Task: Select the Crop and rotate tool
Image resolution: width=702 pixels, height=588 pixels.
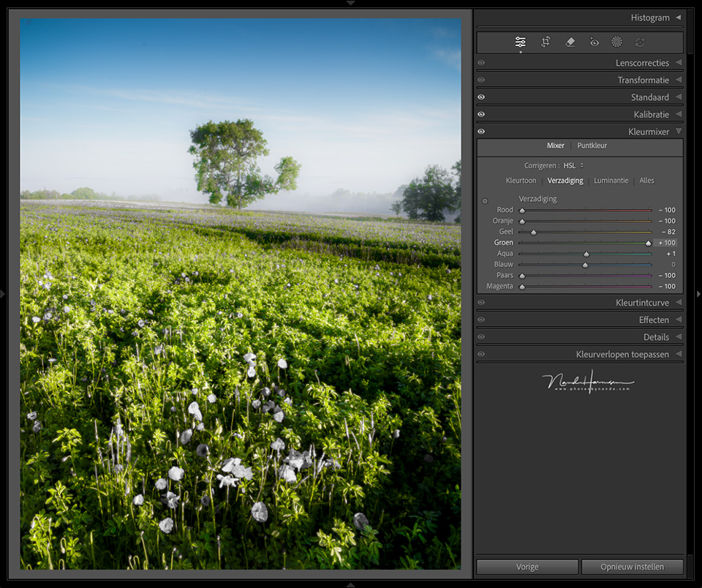Action: coord(546,42)
